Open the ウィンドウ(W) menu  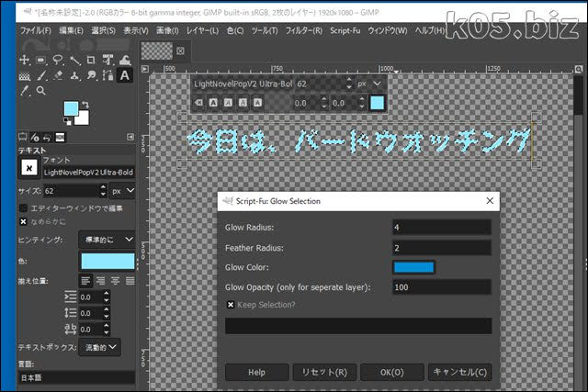[388, 30]
